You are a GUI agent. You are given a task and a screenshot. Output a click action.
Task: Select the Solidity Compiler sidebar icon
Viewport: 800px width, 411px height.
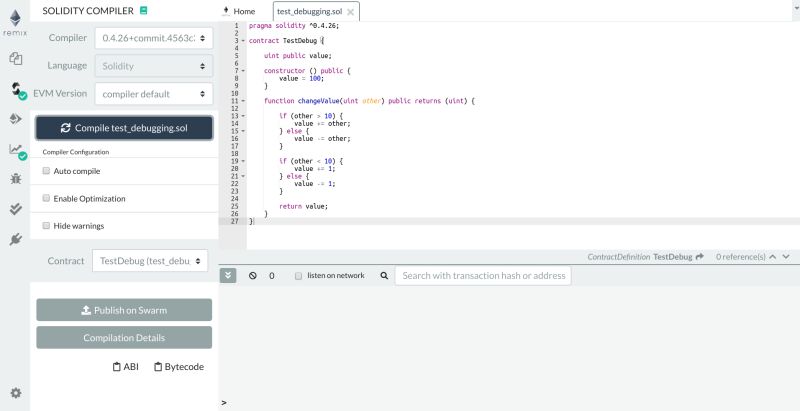tap(17, 90)
